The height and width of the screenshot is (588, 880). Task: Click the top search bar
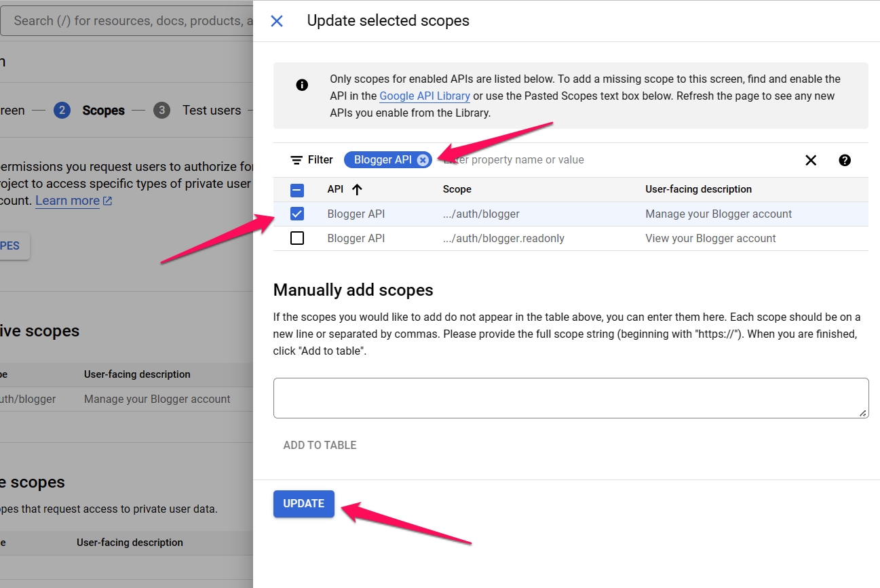127,21
